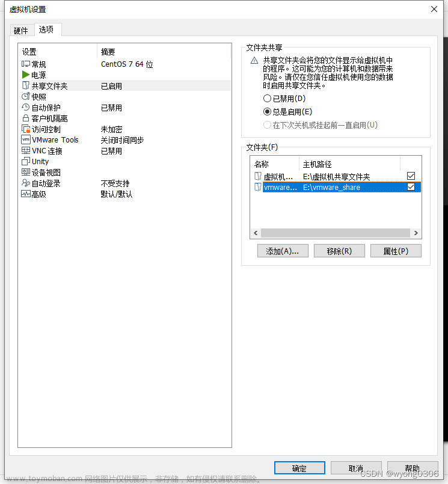The height and width of the screenshot is (484, 448).
Task: Select the 客户机隔离 settings row
Action: pos(124,118)
